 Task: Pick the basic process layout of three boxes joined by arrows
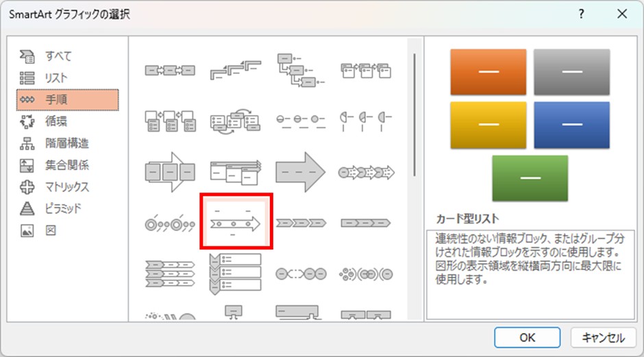pos(170,71)
